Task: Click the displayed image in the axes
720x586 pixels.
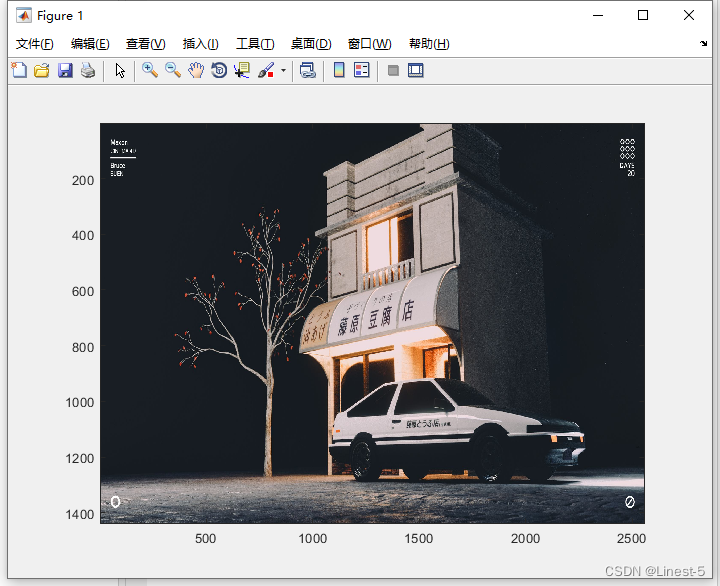Action: click(372, 323)
